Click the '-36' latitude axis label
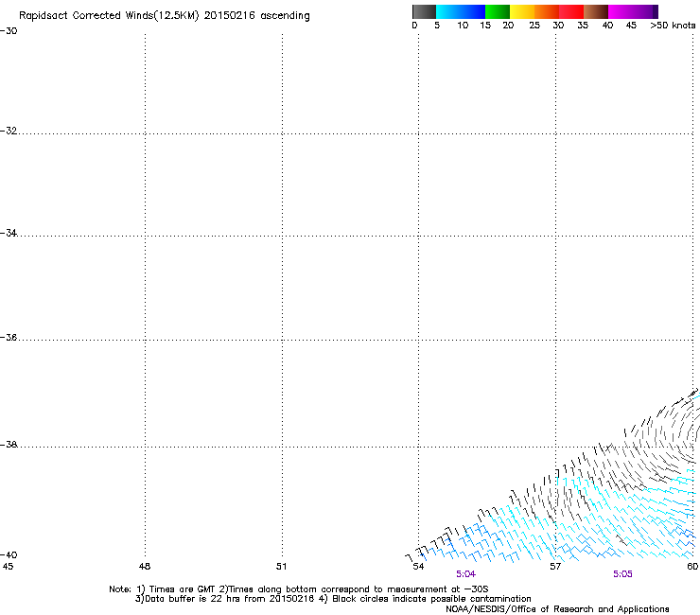 9,337
